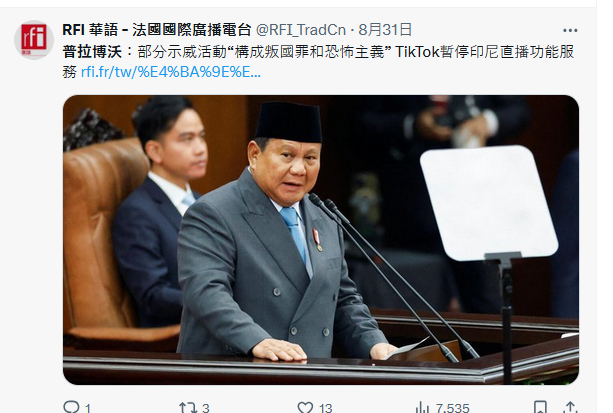Image resolution: width=613 pixels, height=413 pixels.
Task: Retweet the post using the repost icon
Action: point(188,408)
